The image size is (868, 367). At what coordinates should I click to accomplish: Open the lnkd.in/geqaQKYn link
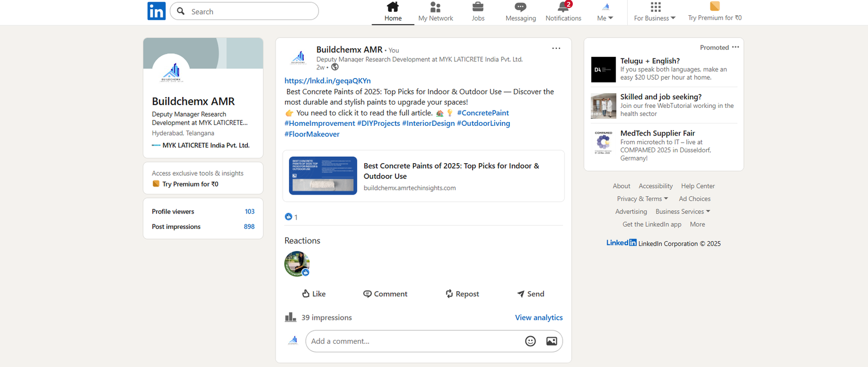pos(328,81)
